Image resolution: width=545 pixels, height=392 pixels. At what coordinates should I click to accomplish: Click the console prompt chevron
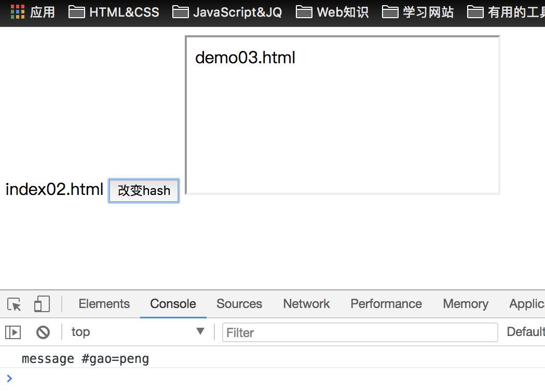click(x=9, y=379)
